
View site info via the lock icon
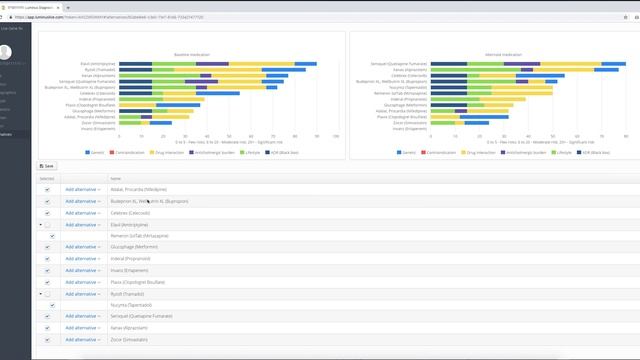(x=11, y=17)
